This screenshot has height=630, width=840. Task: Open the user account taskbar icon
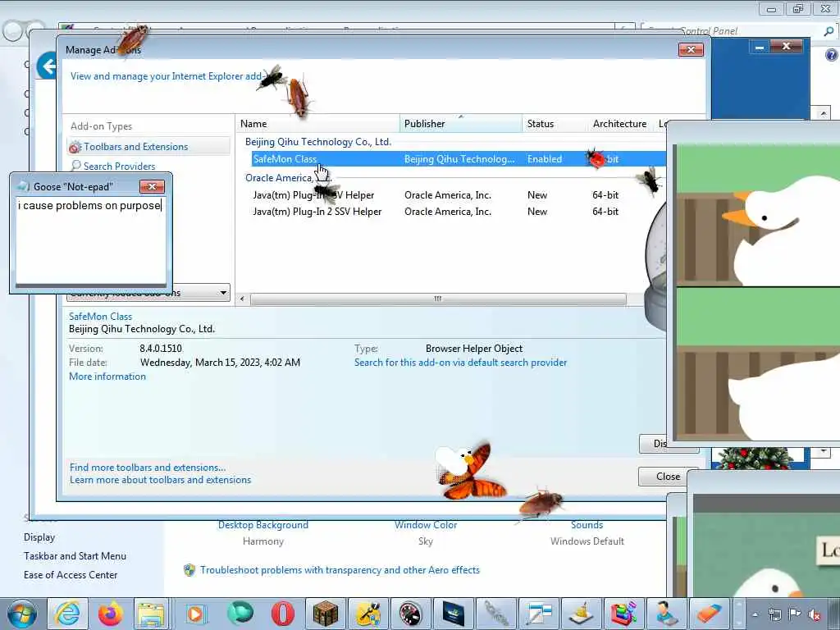pos(666,614)
